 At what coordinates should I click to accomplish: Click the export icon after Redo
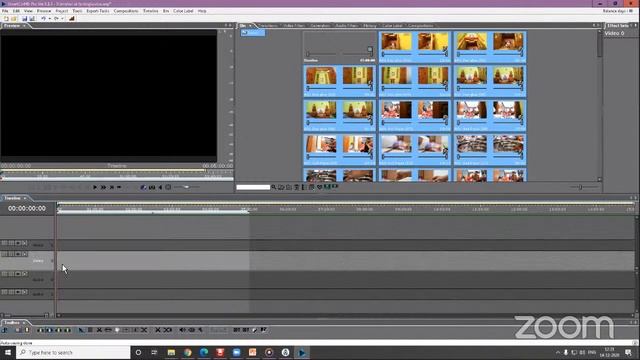click(72, 18)
